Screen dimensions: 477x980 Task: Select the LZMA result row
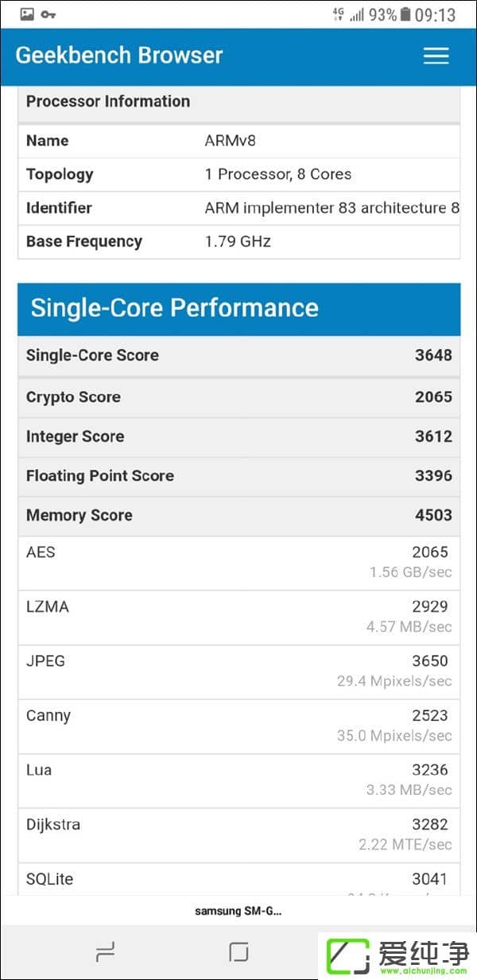click(x=238, y=617)
